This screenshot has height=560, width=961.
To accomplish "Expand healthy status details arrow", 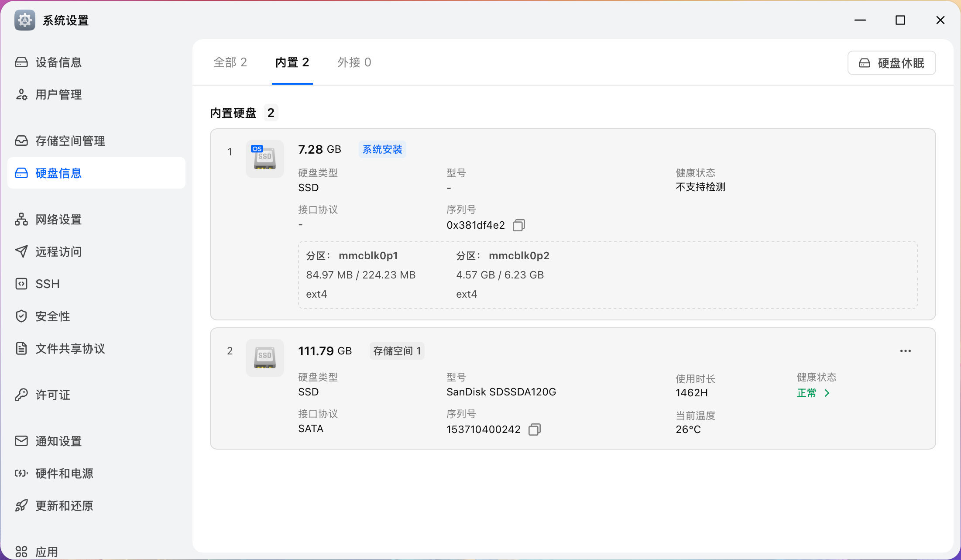I will pos(827,393).
